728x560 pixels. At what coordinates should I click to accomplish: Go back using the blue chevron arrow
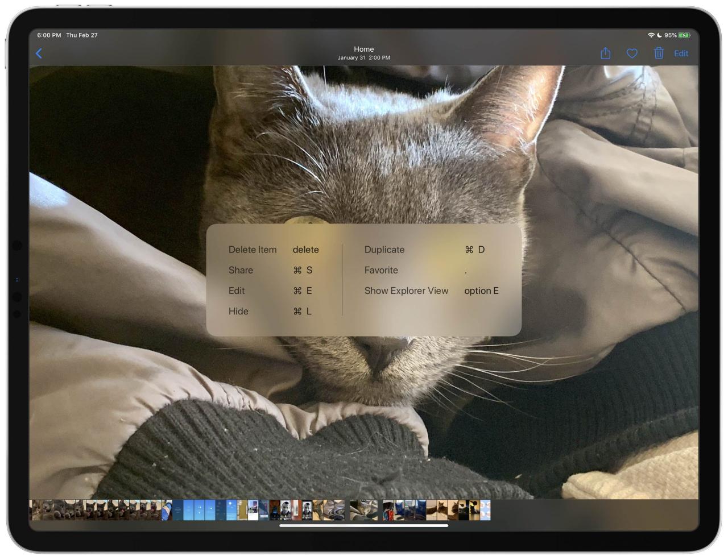(x=39, y=53)
